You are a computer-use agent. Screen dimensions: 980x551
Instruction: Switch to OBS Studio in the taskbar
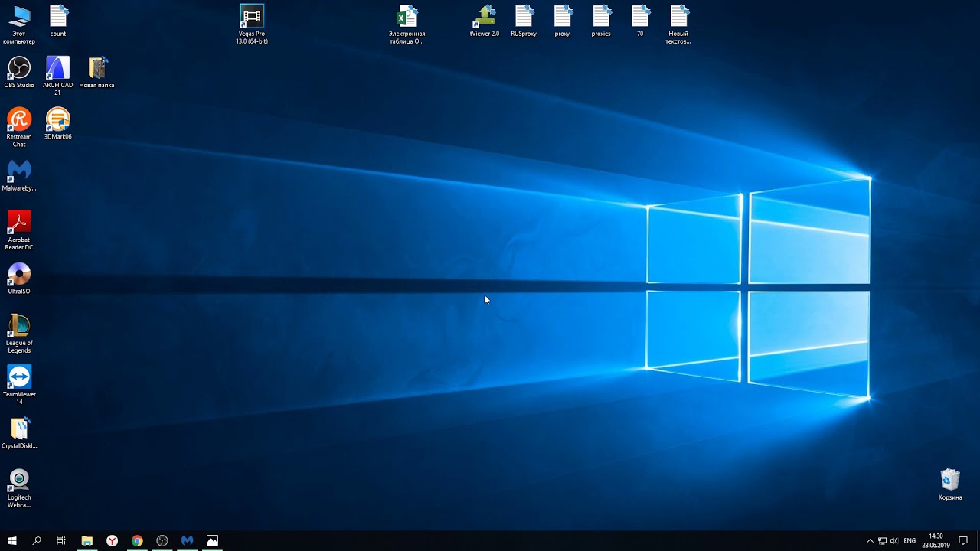click(x=162, y=540)
